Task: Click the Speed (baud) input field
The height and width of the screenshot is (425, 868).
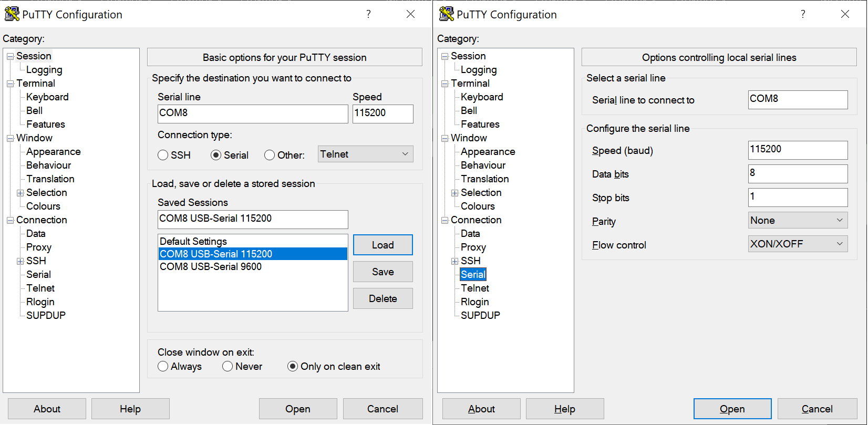Action: pyautogui.click(x=798, y=150)
